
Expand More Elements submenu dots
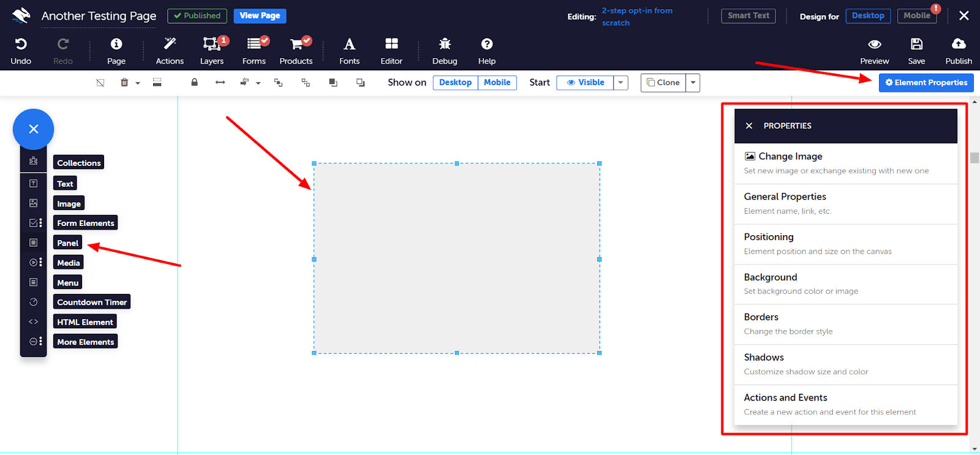(41, 341)
